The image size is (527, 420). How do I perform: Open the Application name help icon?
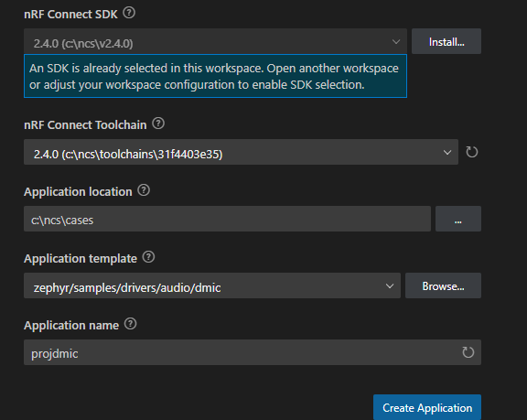(x=131, y=324)
